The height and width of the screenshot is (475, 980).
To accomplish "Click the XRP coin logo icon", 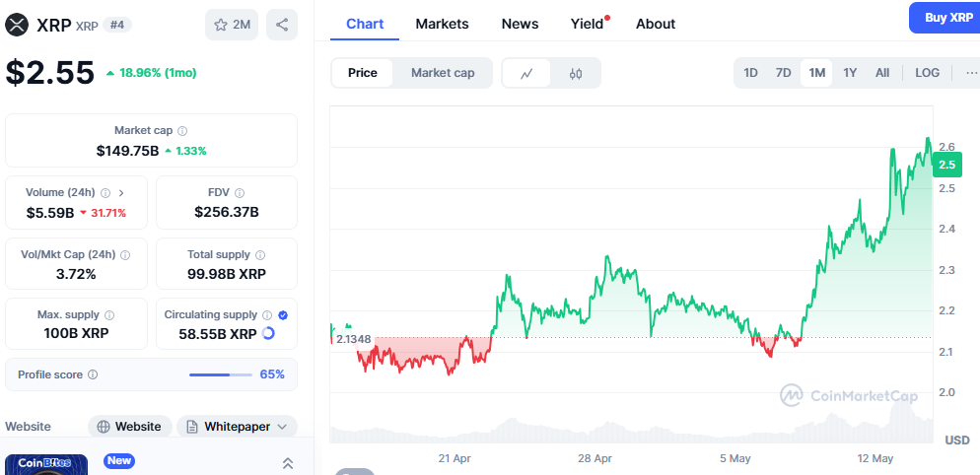I will coord(18,25).
